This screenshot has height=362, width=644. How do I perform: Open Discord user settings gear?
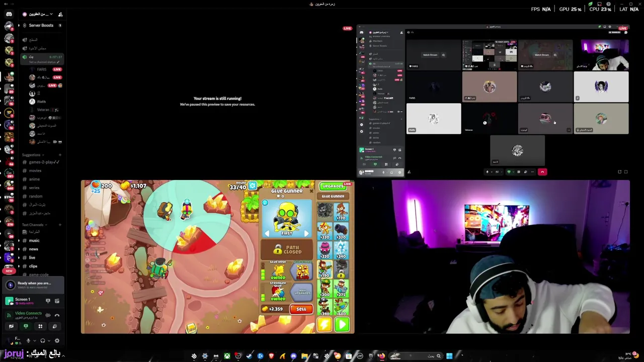(x=57, y=341)
